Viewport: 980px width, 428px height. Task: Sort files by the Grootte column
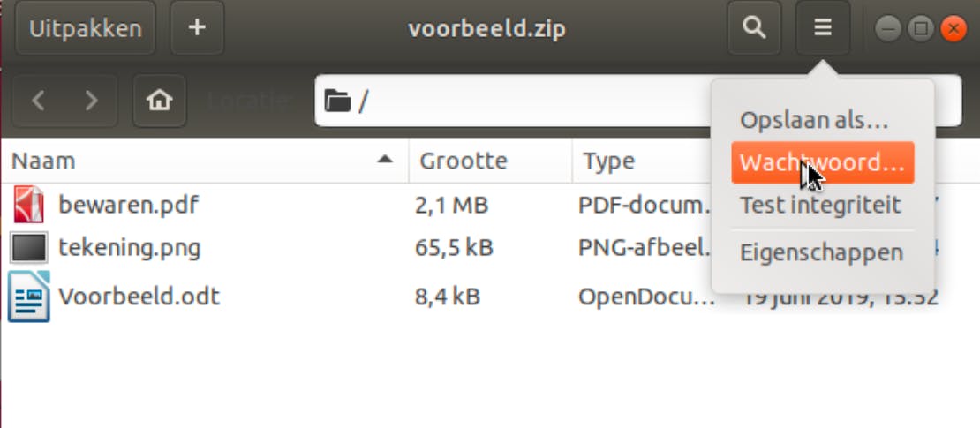pyautogui.click(x=464, y=161)
